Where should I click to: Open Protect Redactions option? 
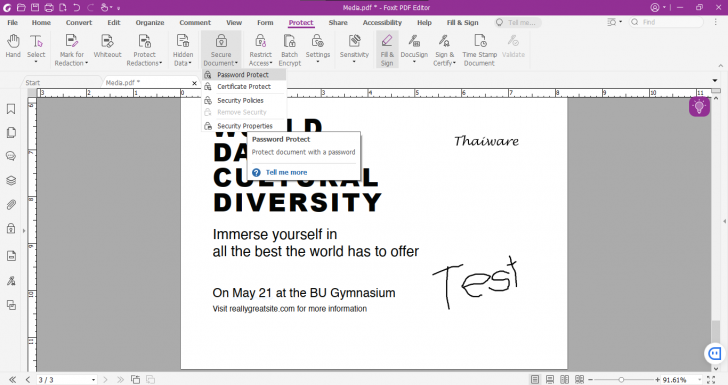coord(144,50)
